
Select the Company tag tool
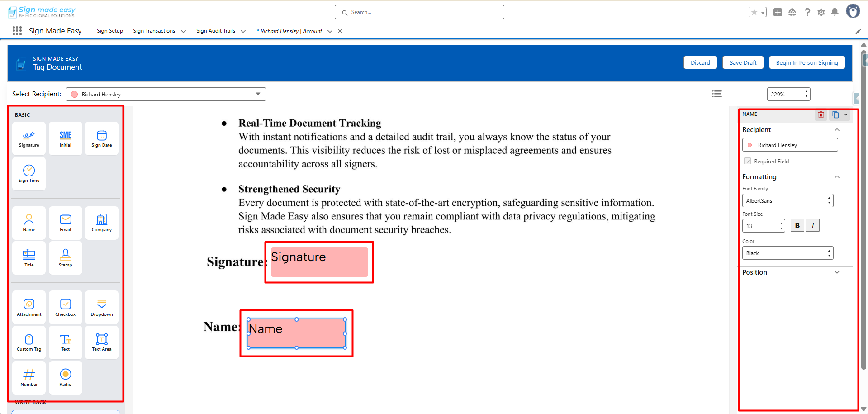102,223
